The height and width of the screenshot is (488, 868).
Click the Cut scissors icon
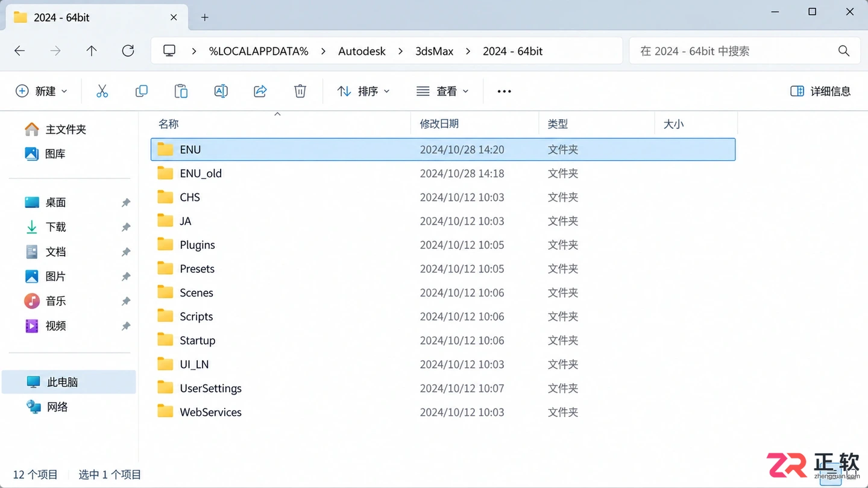102,91
